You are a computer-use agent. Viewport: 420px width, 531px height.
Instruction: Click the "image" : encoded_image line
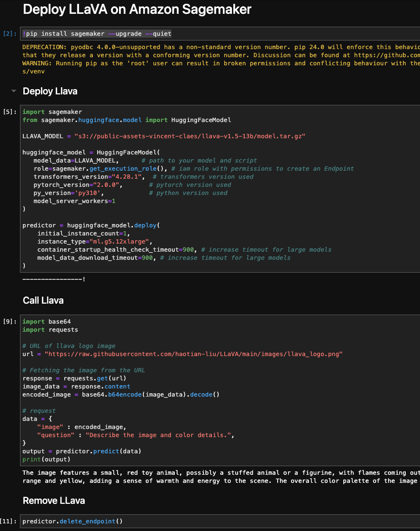[x=81, y=427]
